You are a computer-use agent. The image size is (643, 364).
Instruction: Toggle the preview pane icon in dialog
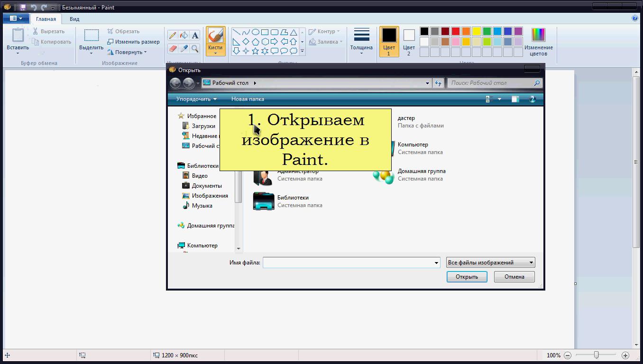[515, 99]
